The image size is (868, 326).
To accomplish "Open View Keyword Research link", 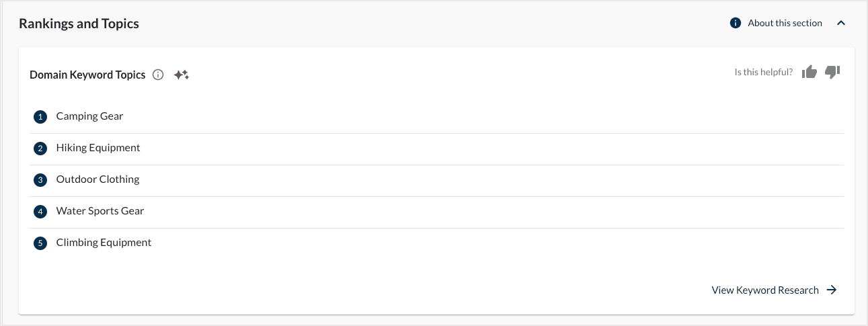I will tap(765, 290).
